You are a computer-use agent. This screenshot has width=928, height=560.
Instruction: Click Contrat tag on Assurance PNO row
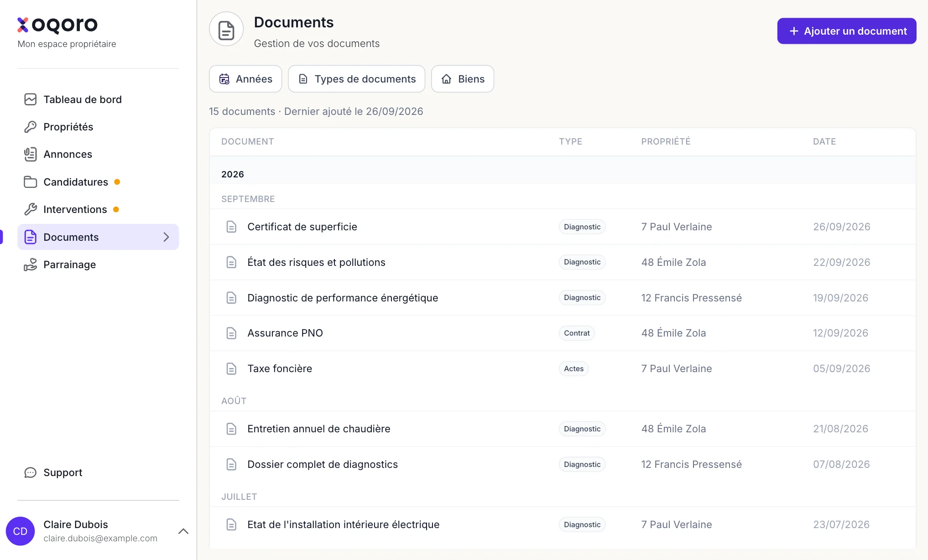[x=577, y=333]
